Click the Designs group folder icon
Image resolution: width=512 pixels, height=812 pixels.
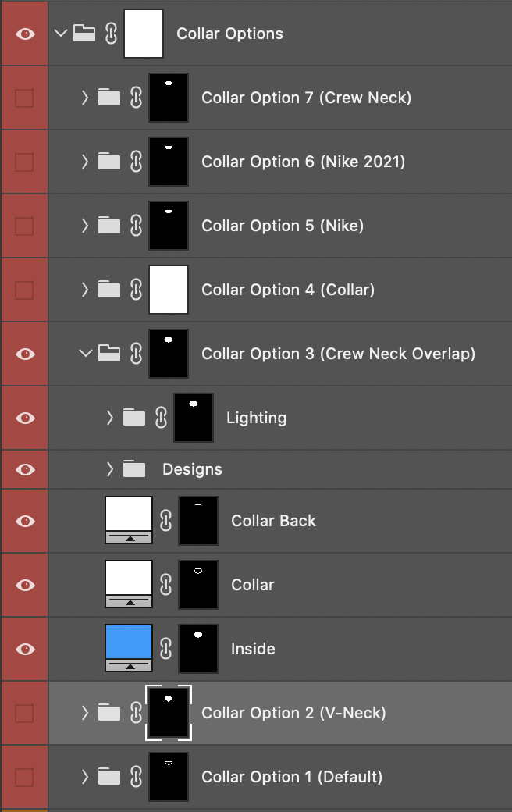coord(134,469)
